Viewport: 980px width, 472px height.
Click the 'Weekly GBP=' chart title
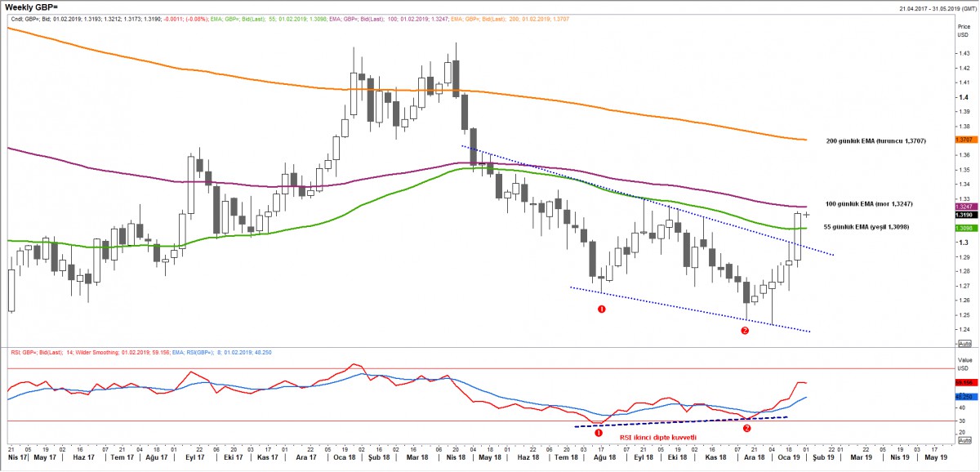[x=31, y=7]
